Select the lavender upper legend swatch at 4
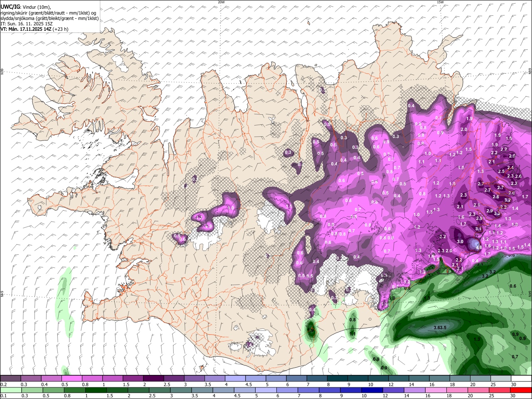 [x=235, y=378]
